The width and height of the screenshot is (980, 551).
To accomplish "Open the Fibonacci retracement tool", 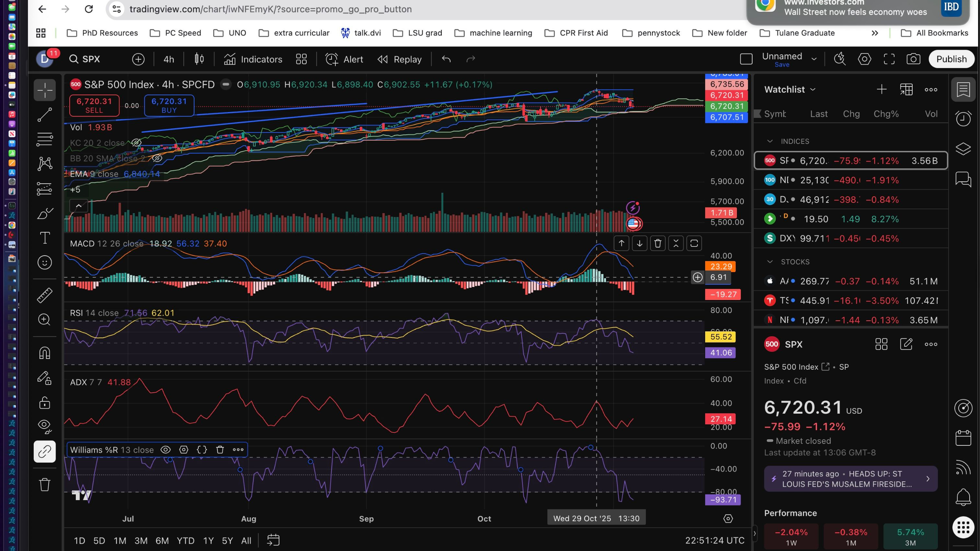I will point(45,139).
